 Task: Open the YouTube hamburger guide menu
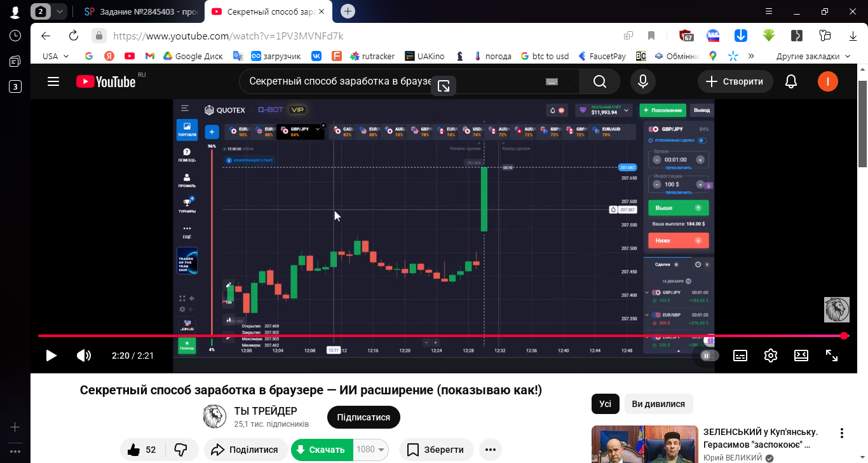point(53,81)
